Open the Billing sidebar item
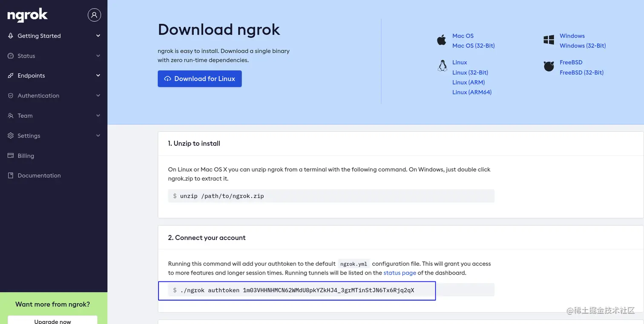The image size is (644, 324). [26, 156]
